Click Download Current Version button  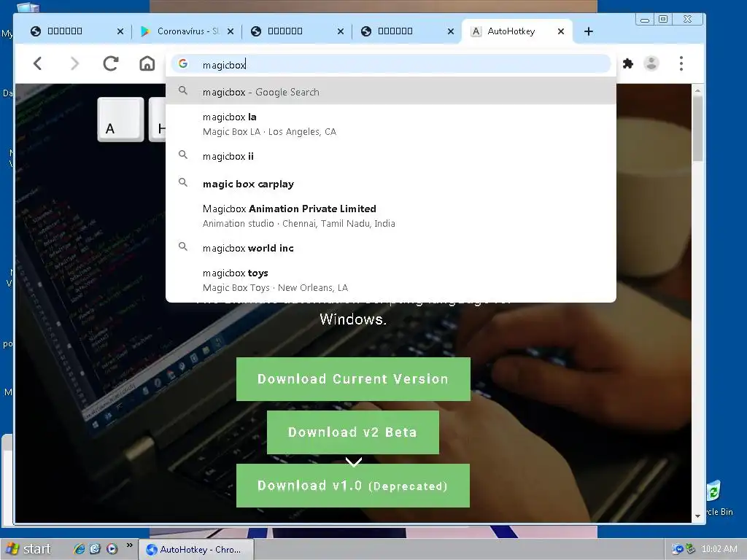[353, 379]
